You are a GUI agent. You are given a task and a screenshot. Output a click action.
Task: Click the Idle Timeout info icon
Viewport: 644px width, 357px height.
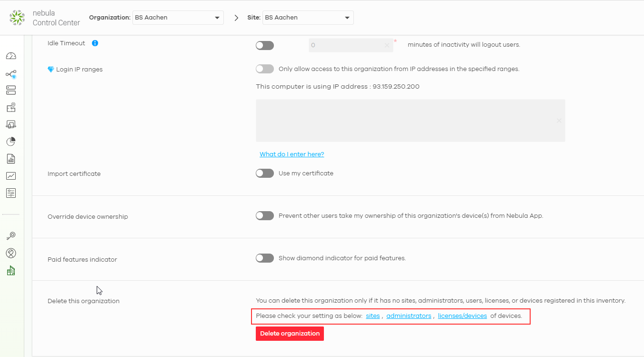[x=95, y=43]
